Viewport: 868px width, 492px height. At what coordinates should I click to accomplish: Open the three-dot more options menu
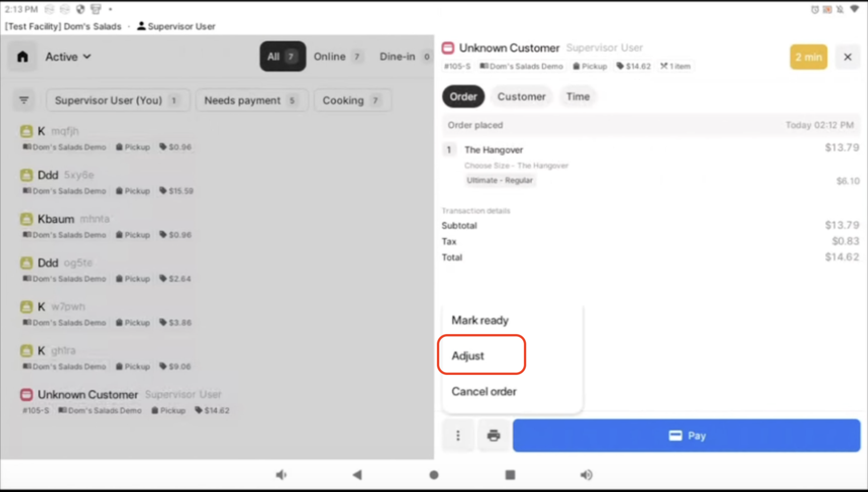click(458, 435)
